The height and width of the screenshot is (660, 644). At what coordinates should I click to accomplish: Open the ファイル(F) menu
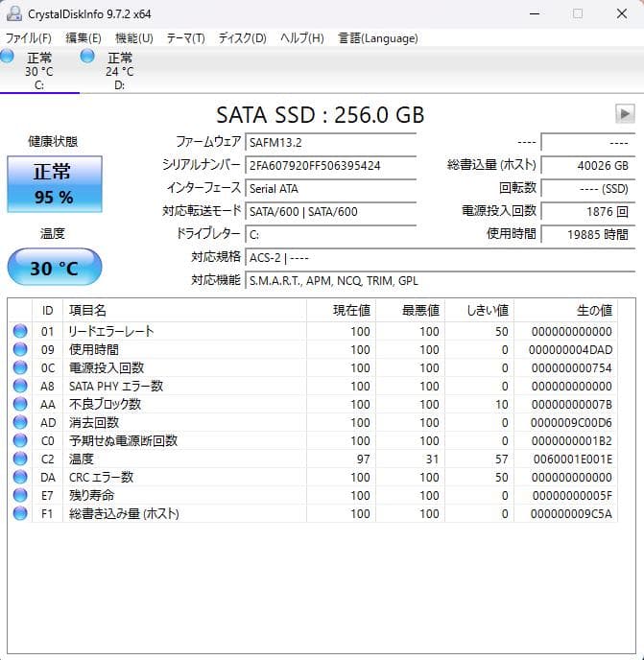click(x=28, y=38)
